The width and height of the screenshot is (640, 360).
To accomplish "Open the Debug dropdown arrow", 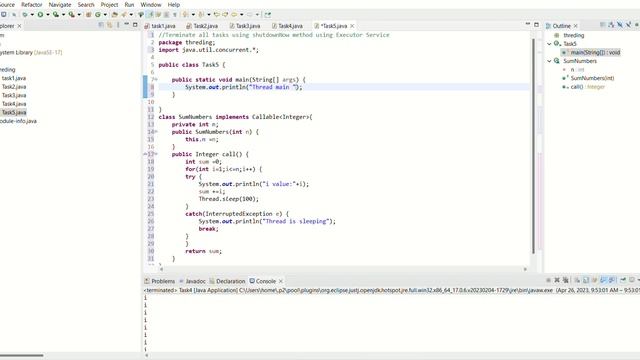I will [32, 14].
